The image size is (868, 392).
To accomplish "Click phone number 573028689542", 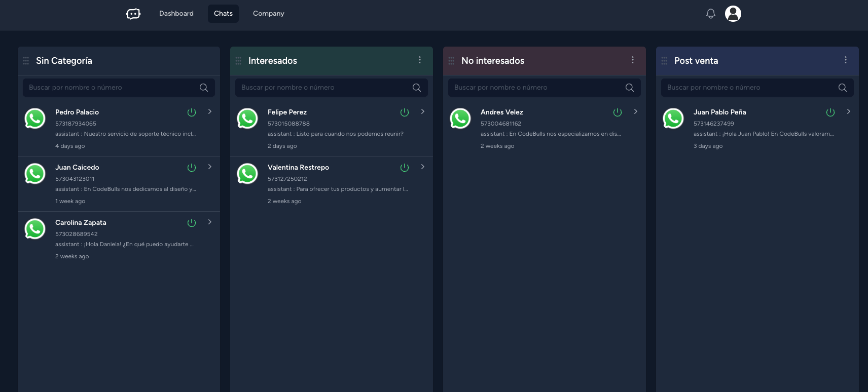I will 76,234.
